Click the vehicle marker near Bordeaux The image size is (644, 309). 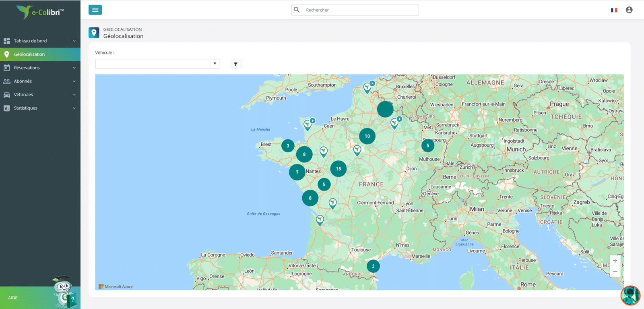tap(320, 220)
